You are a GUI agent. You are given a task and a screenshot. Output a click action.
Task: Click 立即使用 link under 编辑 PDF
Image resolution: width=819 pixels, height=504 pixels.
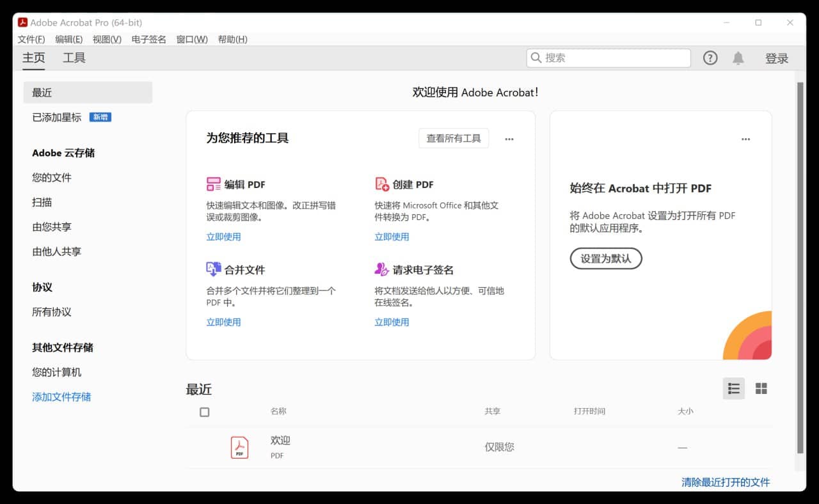pos(223,237)
